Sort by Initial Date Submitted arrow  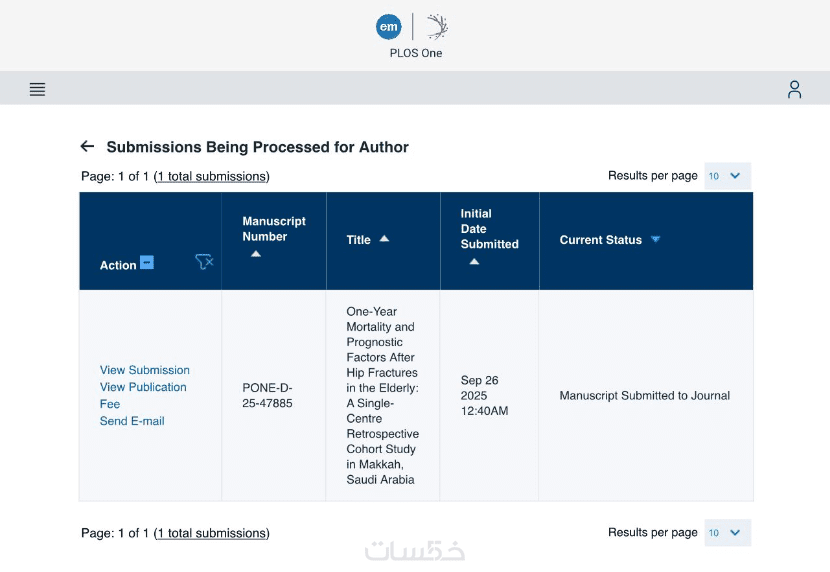pyautogui.click(x=474, y=261)
